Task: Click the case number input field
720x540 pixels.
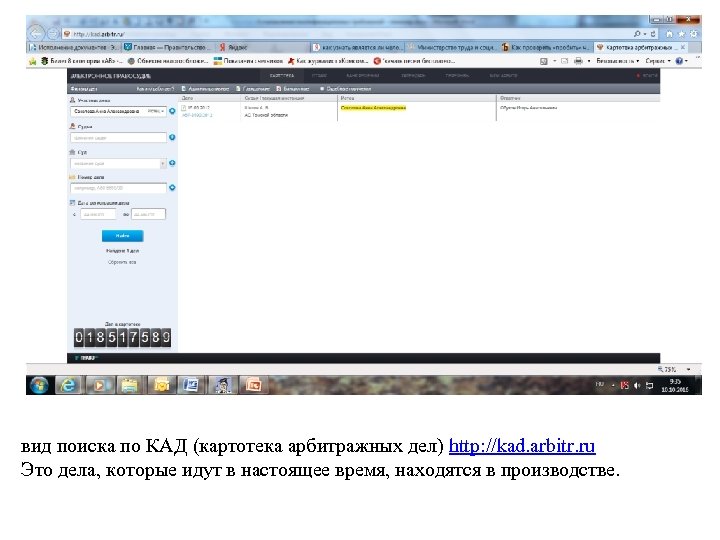Action: tap(118, 188)
